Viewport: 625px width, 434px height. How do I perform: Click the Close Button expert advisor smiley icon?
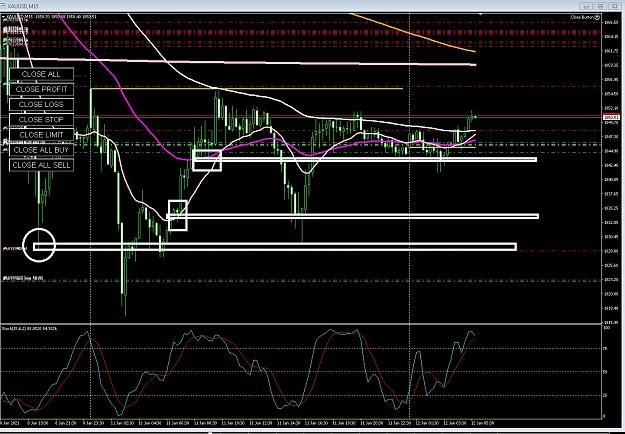coord(597,17)
